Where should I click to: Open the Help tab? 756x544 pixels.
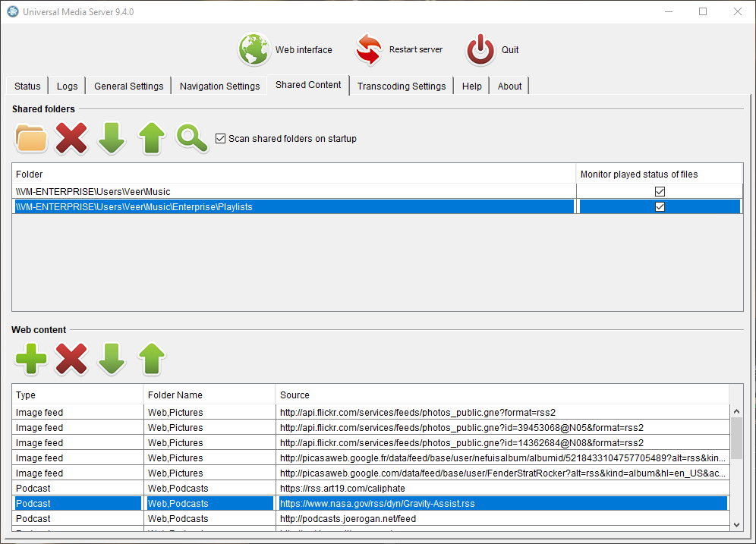tap(472, 86)
